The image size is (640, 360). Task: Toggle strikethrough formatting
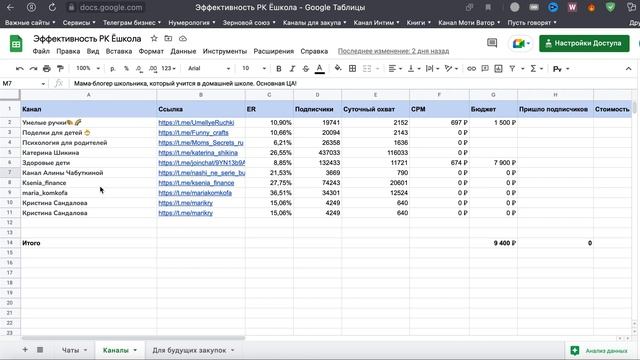point(305,69)
